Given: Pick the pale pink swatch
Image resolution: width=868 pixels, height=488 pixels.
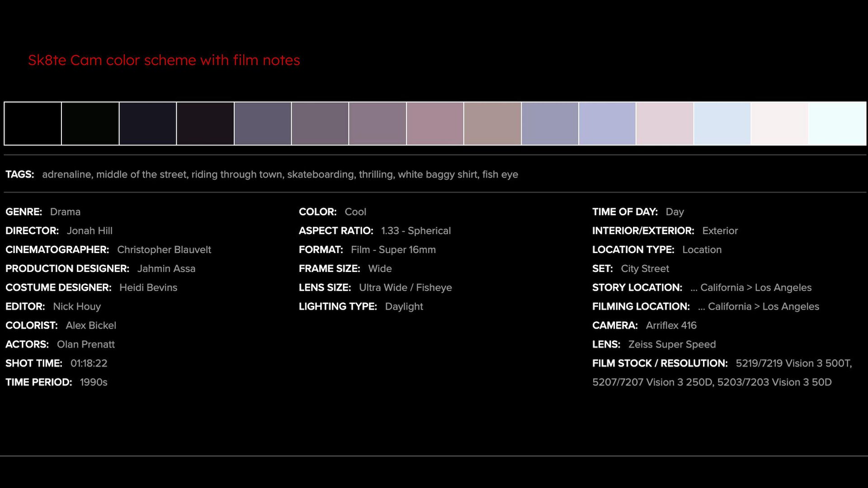Looking at the screenshot, I should (665, 123).
